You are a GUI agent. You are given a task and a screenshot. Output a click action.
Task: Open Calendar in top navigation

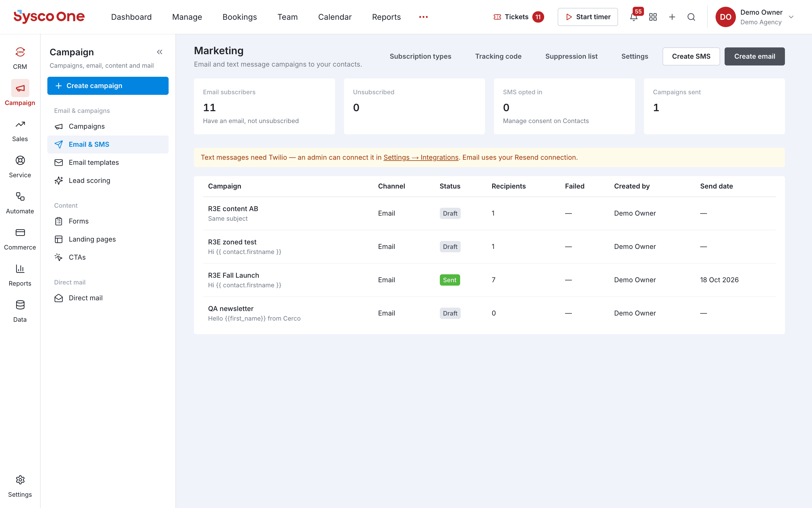pos(335,17)
